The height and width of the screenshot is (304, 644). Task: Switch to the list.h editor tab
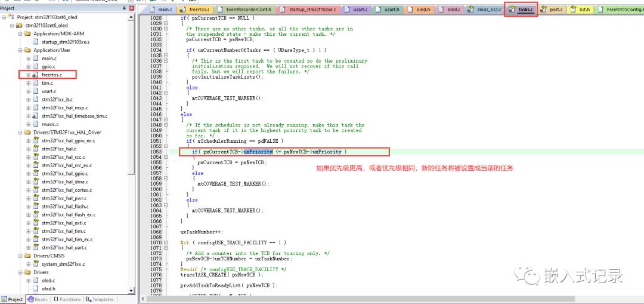pyautogui.click(x=580, y=9)
